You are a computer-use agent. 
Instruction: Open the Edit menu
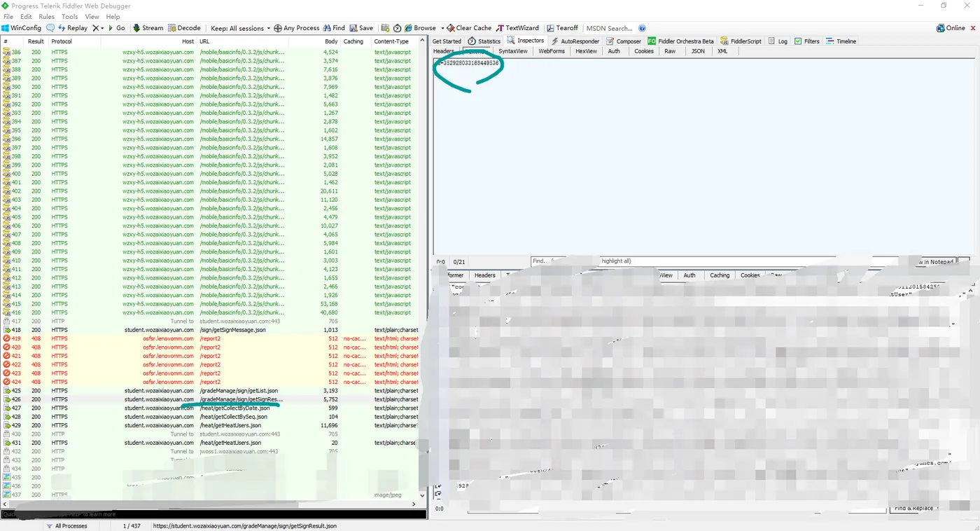[26, 16]
